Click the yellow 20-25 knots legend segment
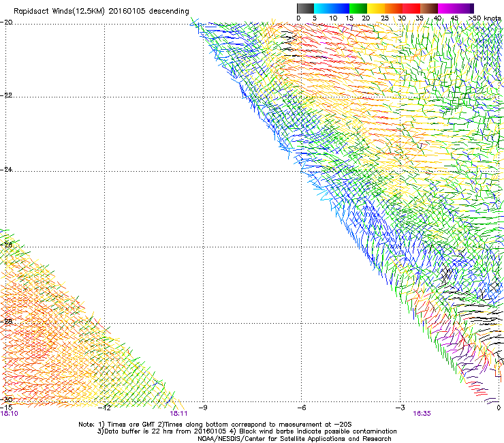Viewport: 504px width, 443px height. point(376,8)
